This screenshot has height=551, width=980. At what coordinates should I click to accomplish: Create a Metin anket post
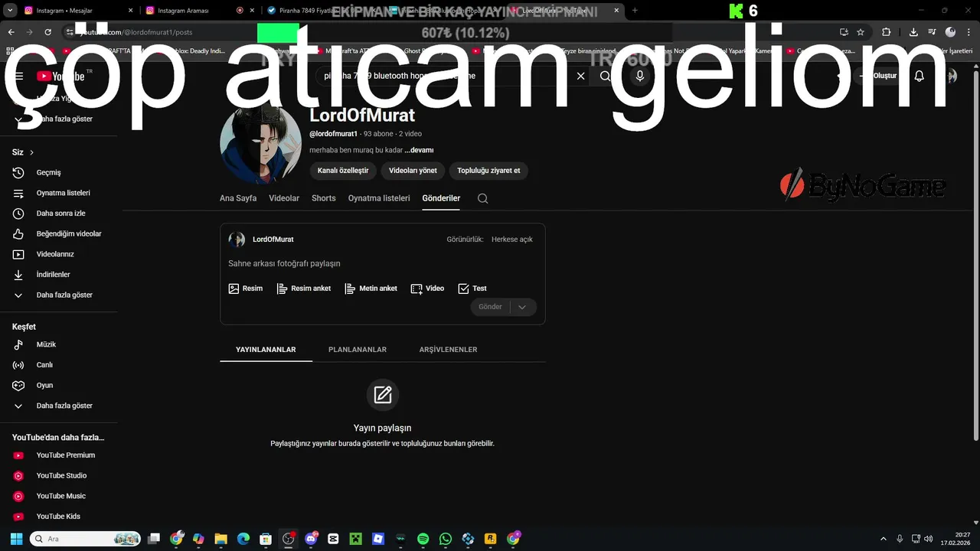pyautogui.click(x=371, y=289)
